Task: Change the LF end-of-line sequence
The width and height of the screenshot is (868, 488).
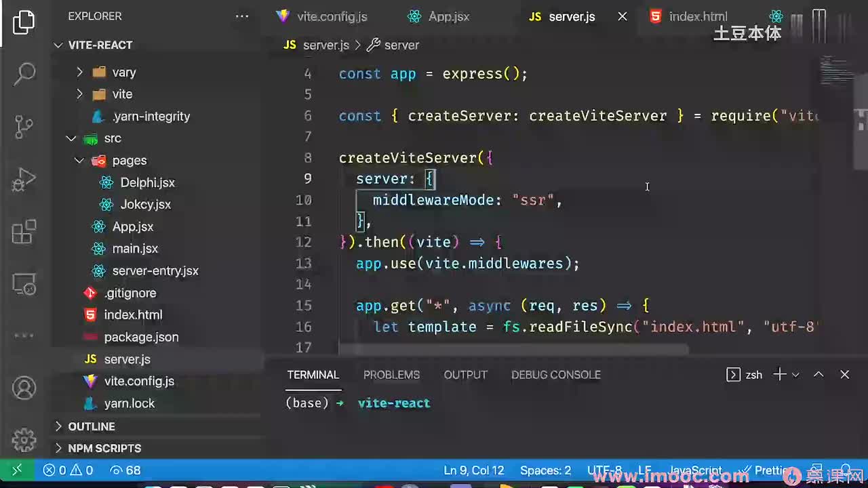Action: tap(644, 470)
